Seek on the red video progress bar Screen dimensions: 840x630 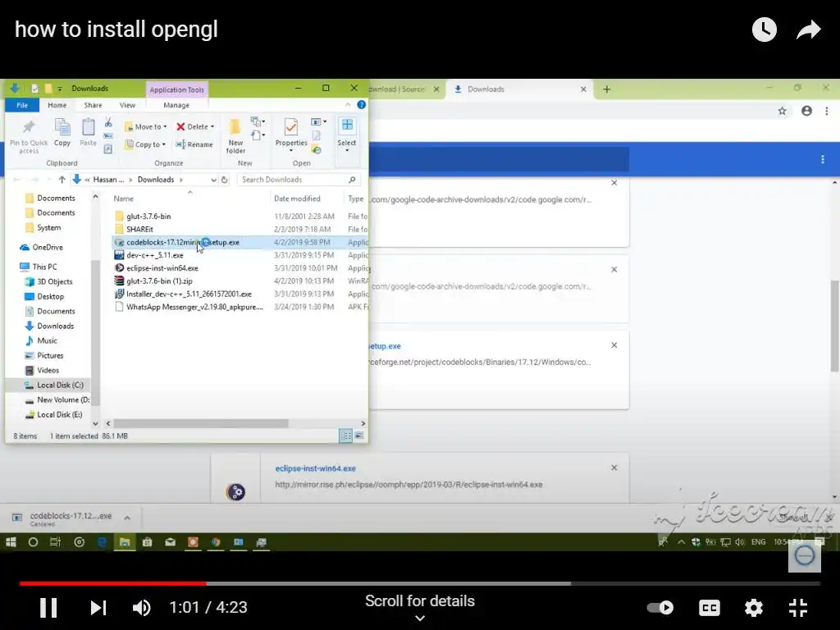[x=112, y=583]
